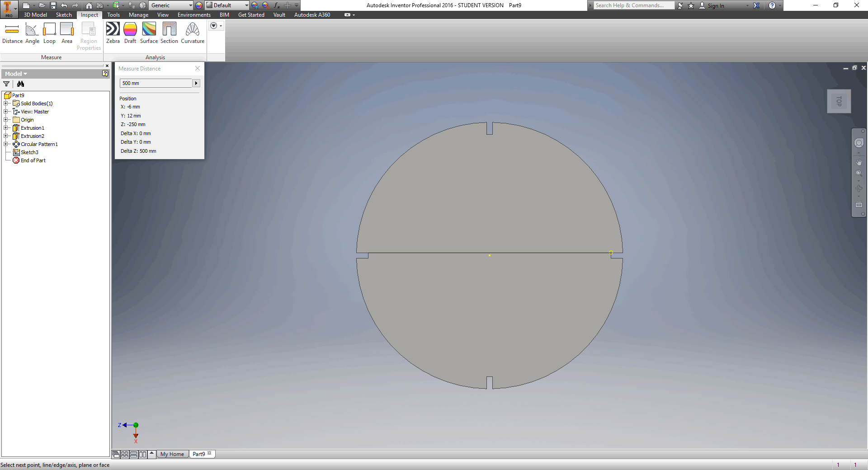Image resolution: width=868 pixels, height=470 pixels.
Task: Expand the Extrusion1 feature node
Action: point(6,128)
